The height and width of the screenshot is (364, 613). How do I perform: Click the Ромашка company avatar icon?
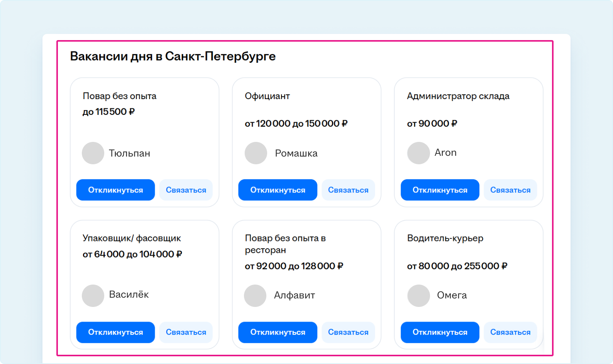point(256,153)
